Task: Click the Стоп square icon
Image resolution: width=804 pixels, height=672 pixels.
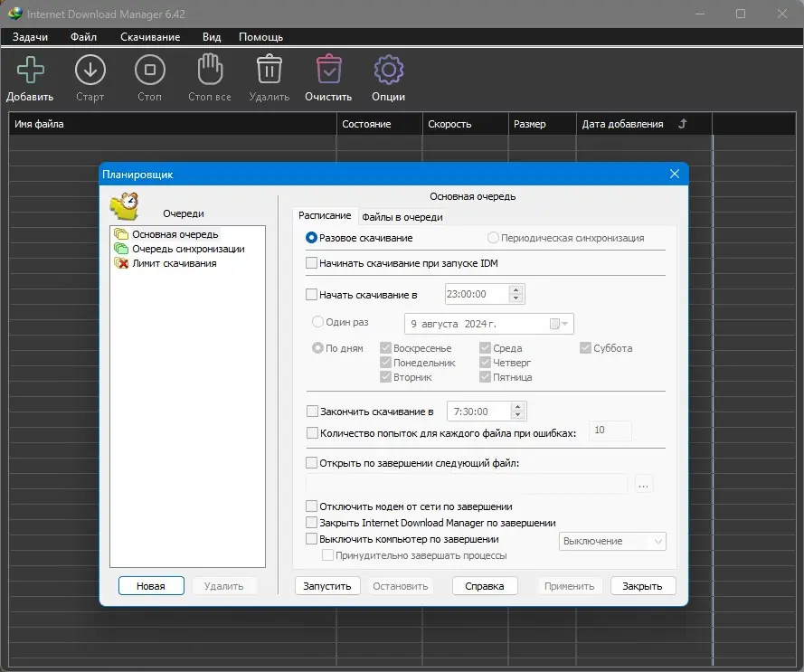Action: [x=150, y=70]
